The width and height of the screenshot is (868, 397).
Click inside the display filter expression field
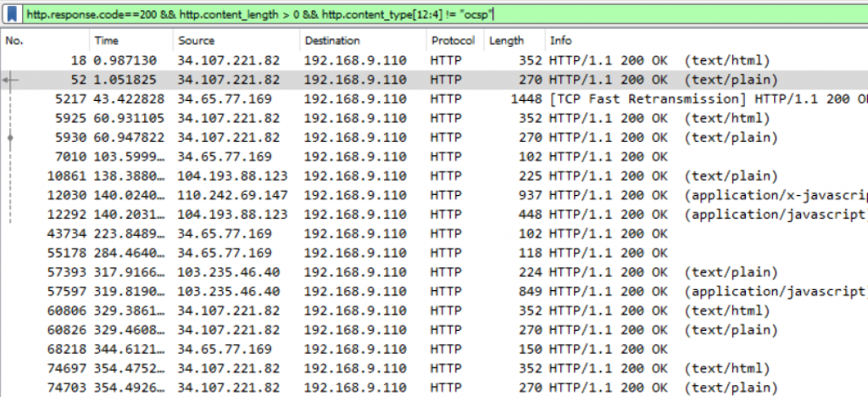444,14
